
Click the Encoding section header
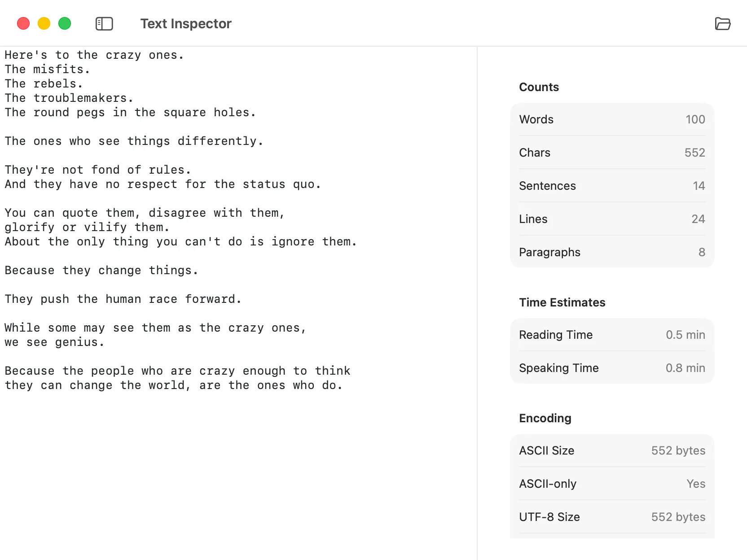(545, 418)
